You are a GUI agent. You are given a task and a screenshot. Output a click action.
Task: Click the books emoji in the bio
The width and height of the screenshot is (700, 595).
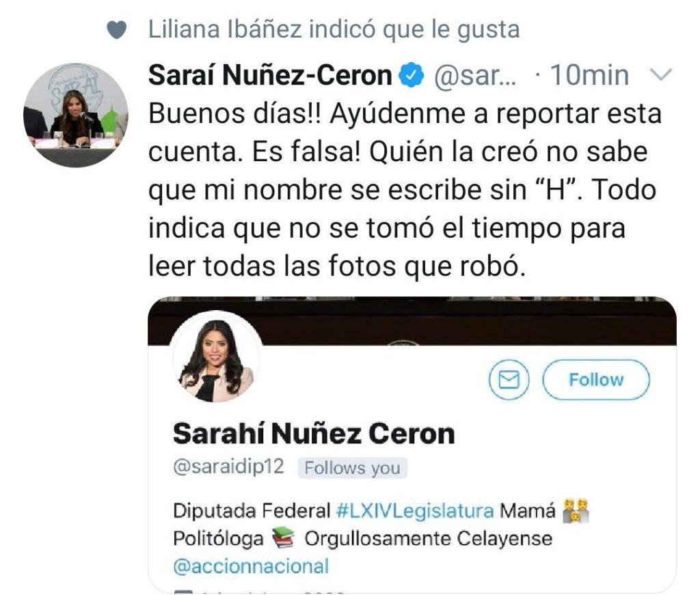coord(283,538)
